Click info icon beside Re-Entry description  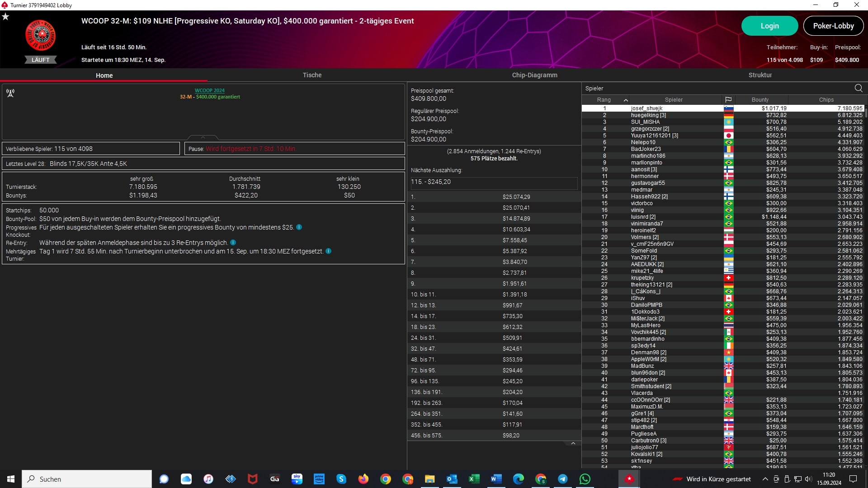pyautogui.click(x=233, y=243)
